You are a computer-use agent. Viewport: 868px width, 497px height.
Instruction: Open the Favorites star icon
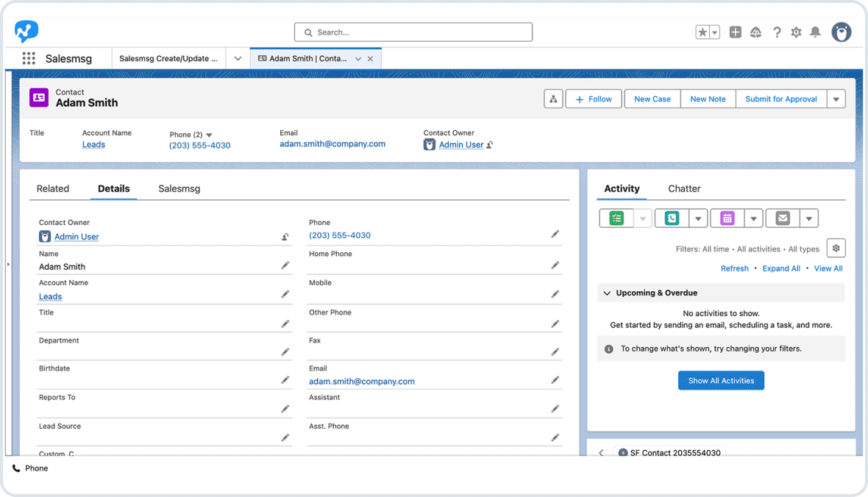702,32
